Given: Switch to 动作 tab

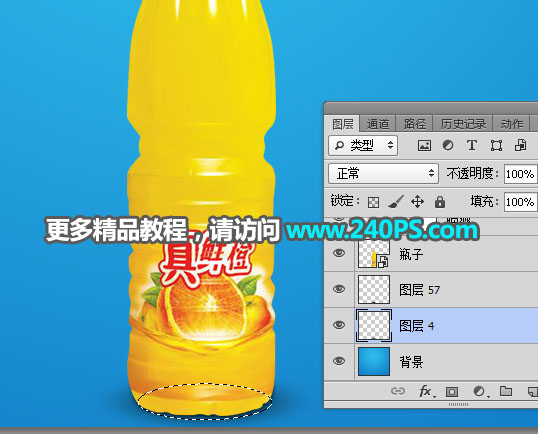Looking at the screenshot, I should click(x=512, y=124).
